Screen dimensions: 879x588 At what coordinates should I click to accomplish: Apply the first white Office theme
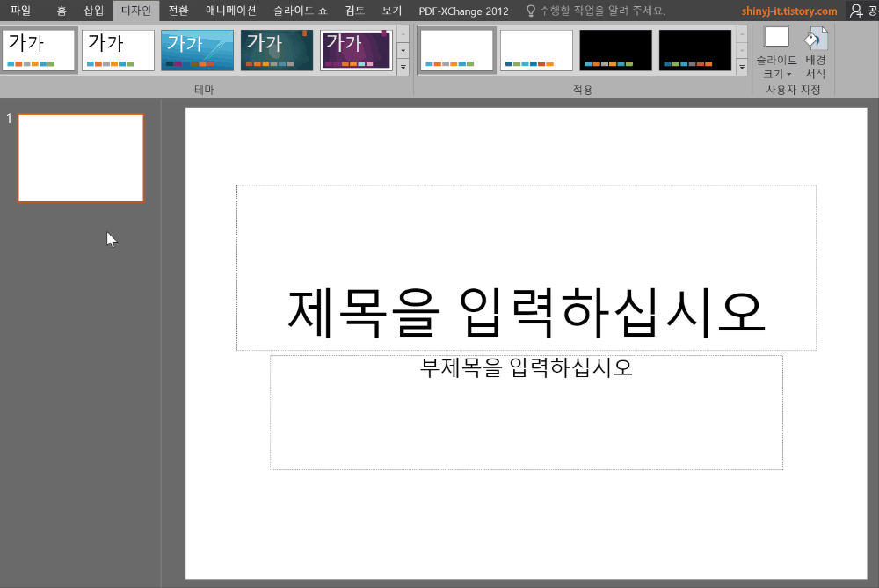[39, 50]
